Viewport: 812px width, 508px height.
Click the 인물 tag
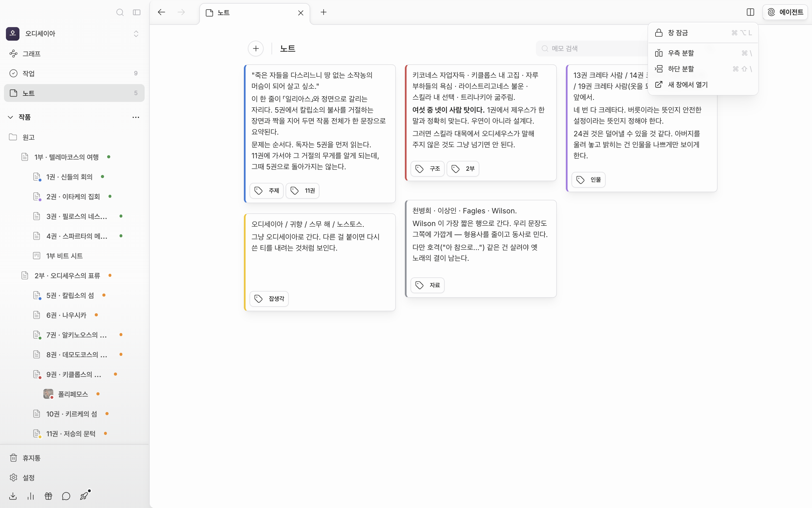588,180
